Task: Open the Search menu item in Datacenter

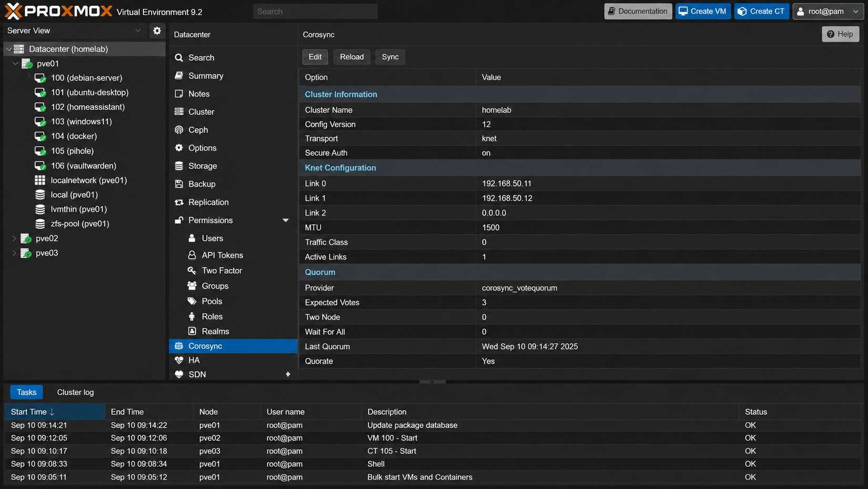Action: (x=233, y=57)
